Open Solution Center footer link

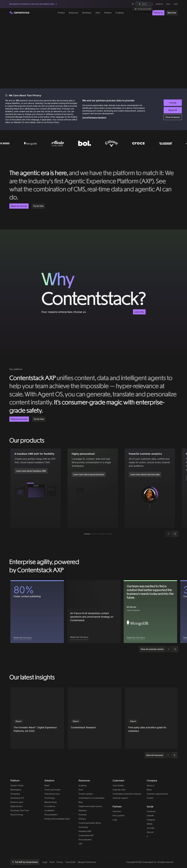17,785
